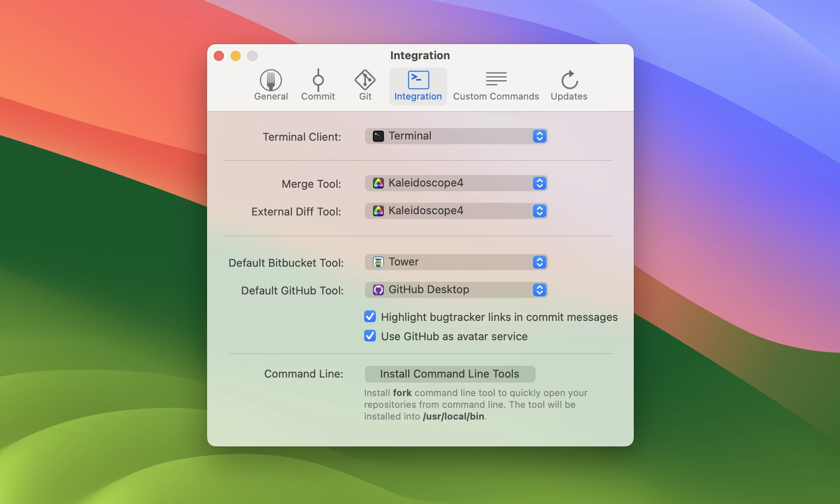This screenshot has width=840, height=504.
Task: Switch to the Updates tab label
Action: tap(569, 97)
